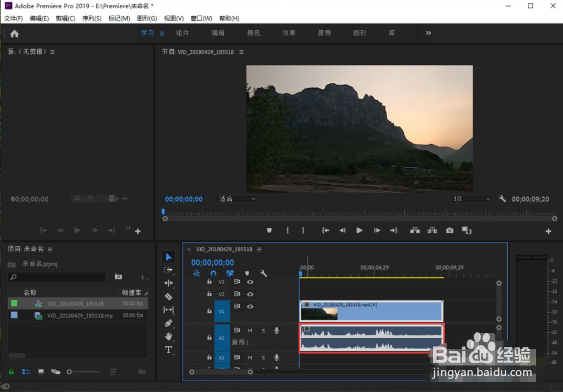Image resolution: width=563 pixels, height=392 pixels.
Task: Open the comparison view button
Action: (x=467, y=231)
